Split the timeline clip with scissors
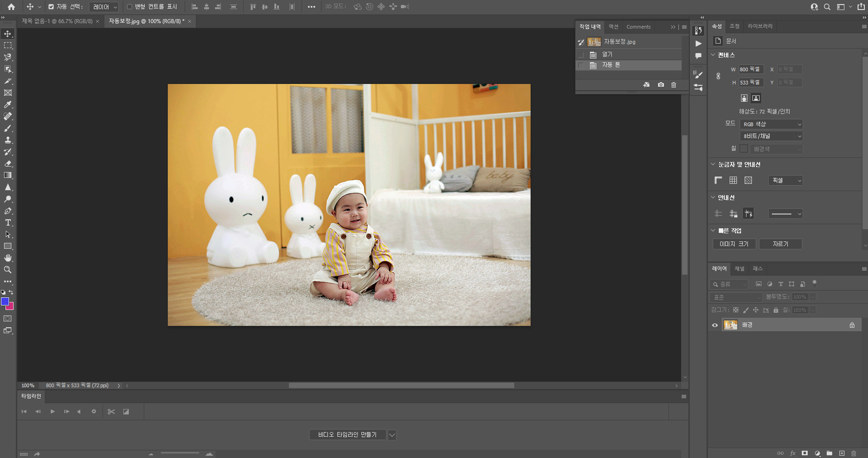Image resolution: width=868 pixels, height=458 pixels. (111, 412)
